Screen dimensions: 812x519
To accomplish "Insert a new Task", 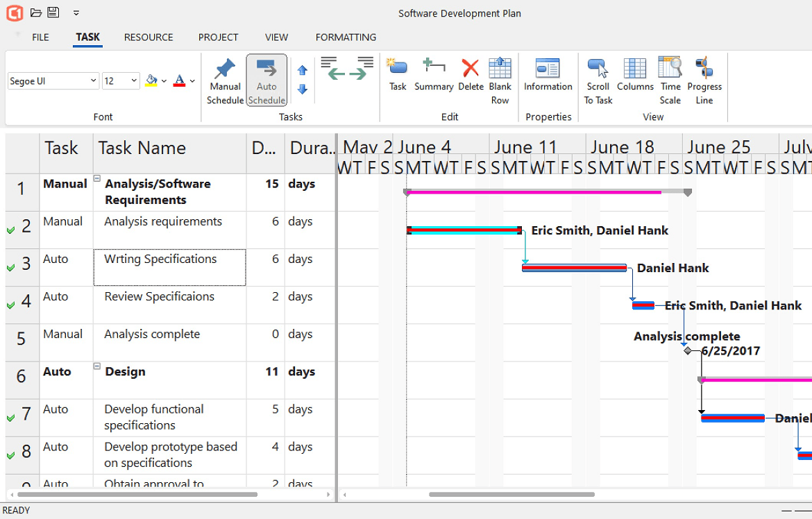I will [x=398, y=75].
